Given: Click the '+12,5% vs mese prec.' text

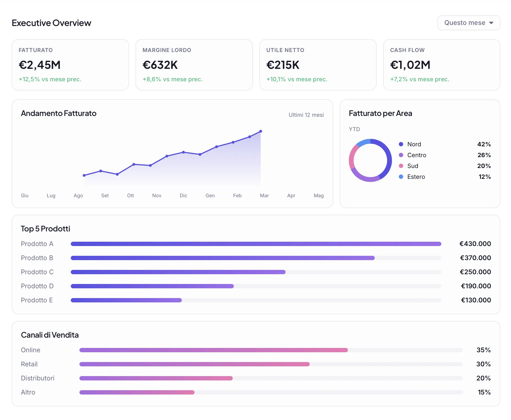Looking at the screenshot, I should coord(50,79).
